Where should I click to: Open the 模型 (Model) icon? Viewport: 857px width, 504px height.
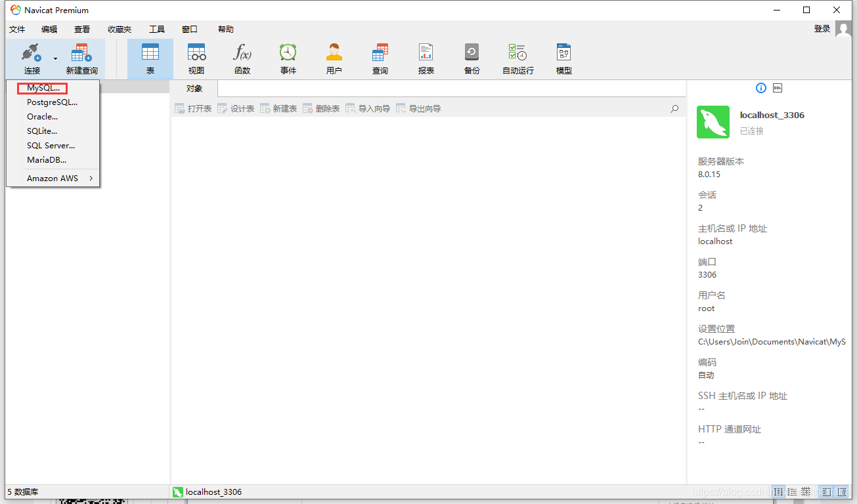(x=564, y=58)
